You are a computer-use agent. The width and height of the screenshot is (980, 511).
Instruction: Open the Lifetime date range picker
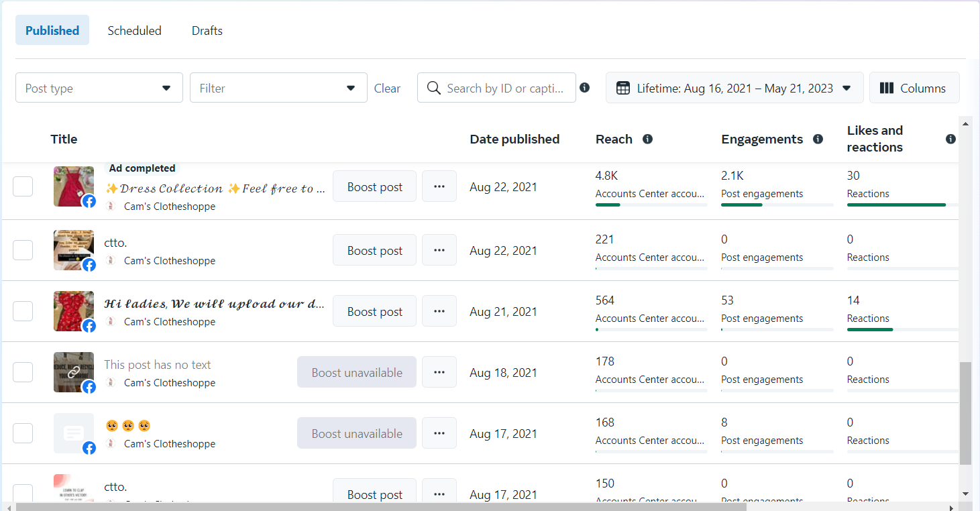734,88
